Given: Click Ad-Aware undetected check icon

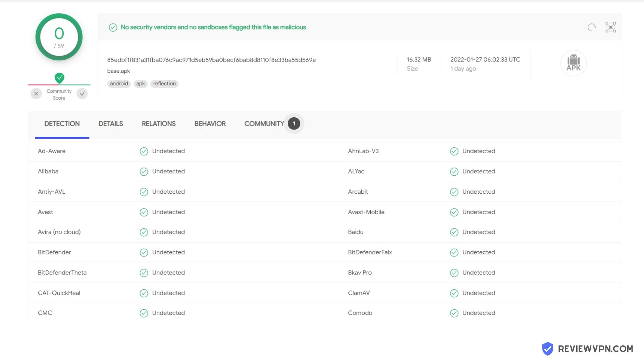Looking at the screenshot, I should click(144, 152).
